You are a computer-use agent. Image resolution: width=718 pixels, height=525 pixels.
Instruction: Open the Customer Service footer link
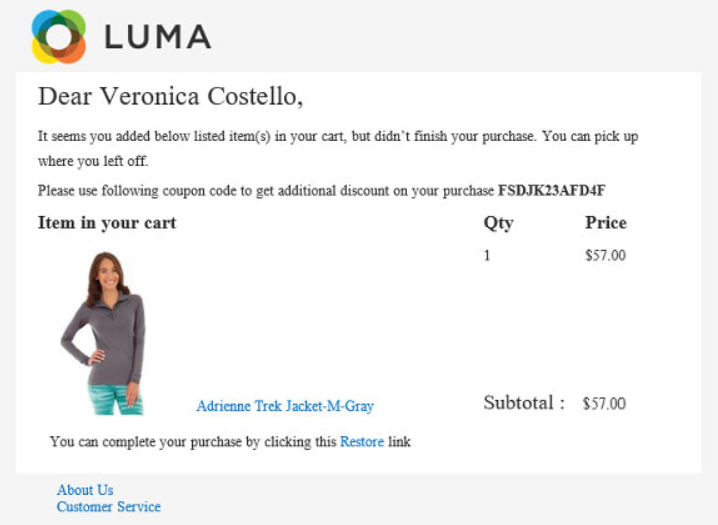pyautogui.click(x=108, y=507)
